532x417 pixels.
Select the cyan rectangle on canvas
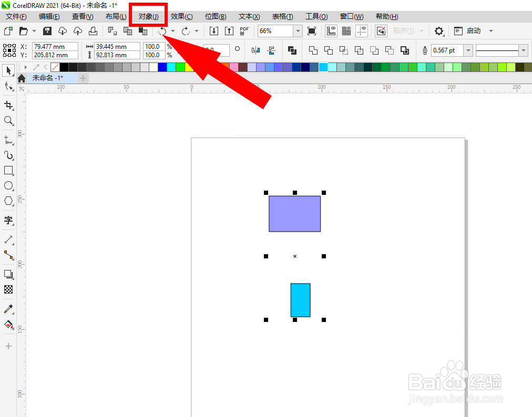300,300
